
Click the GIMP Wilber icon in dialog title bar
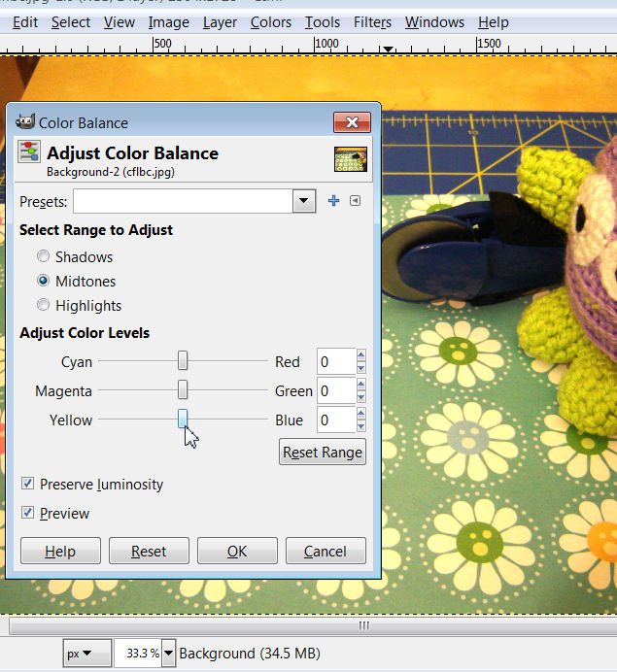(x=25, y=121)
